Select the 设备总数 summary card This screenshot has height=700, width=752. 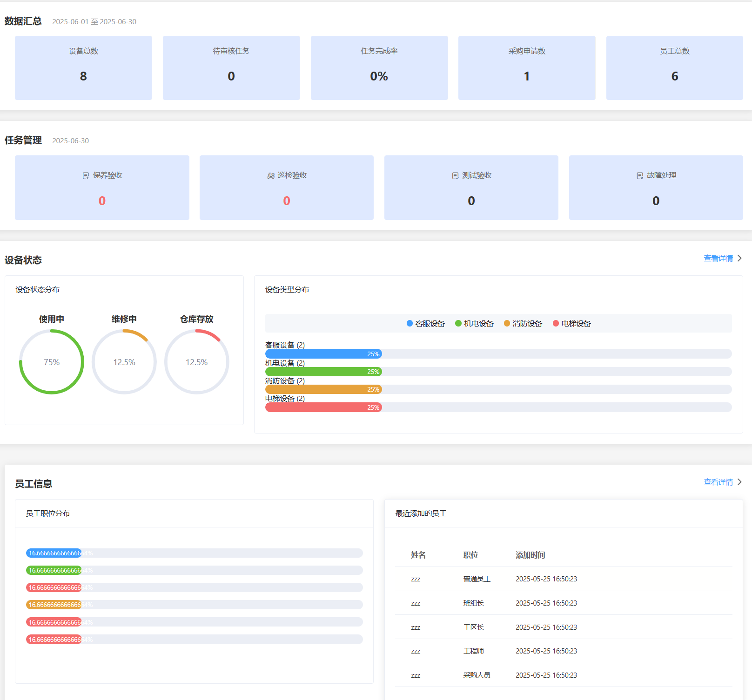(x=83, y=68)
